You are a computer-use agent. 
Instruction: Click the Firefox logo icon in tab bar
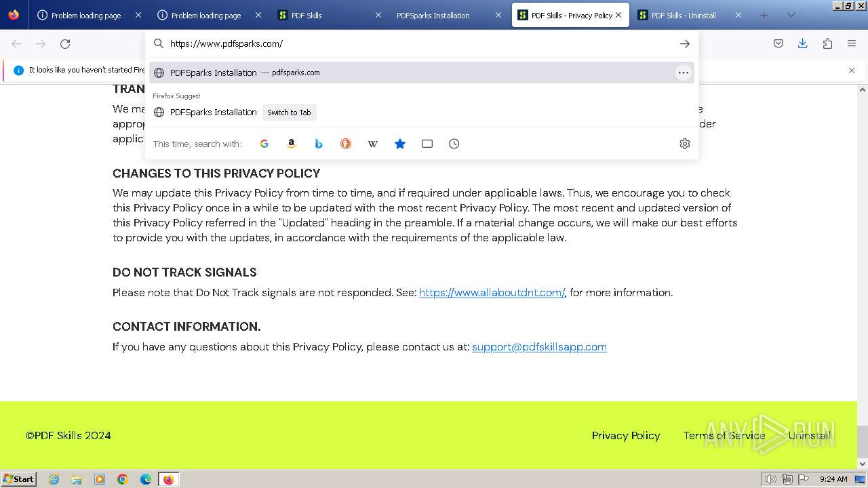pyautogui.click(x=14, y=15)
